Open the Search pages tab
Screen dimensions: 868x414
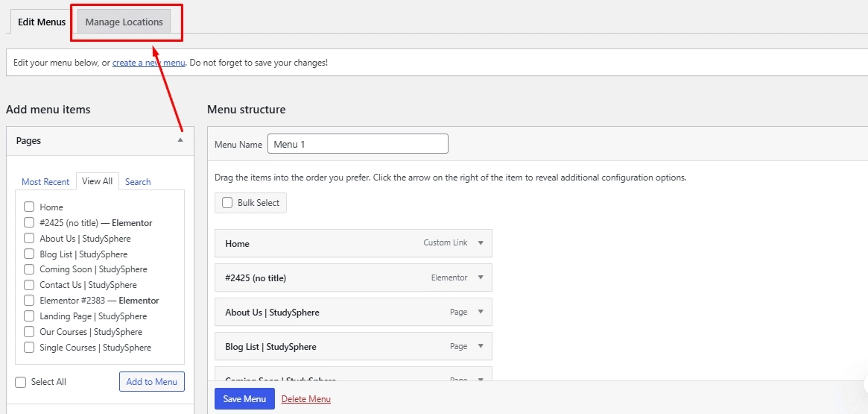(138, 182)
